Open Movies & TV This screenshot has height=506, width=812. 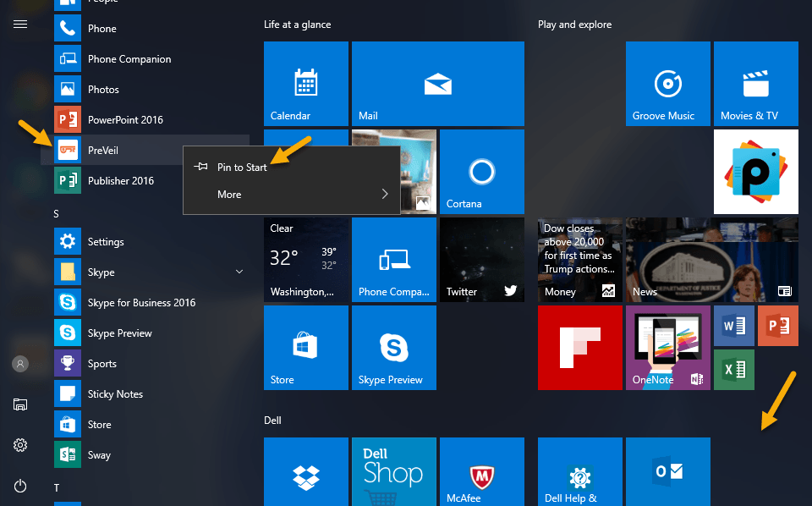coord(755,84)
